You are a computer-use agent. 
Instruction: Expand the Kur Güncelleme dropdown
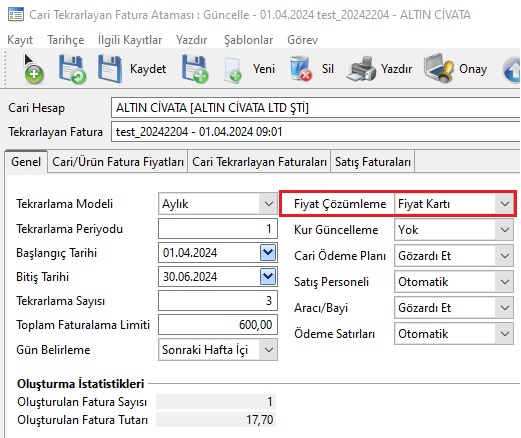point(505,230)
